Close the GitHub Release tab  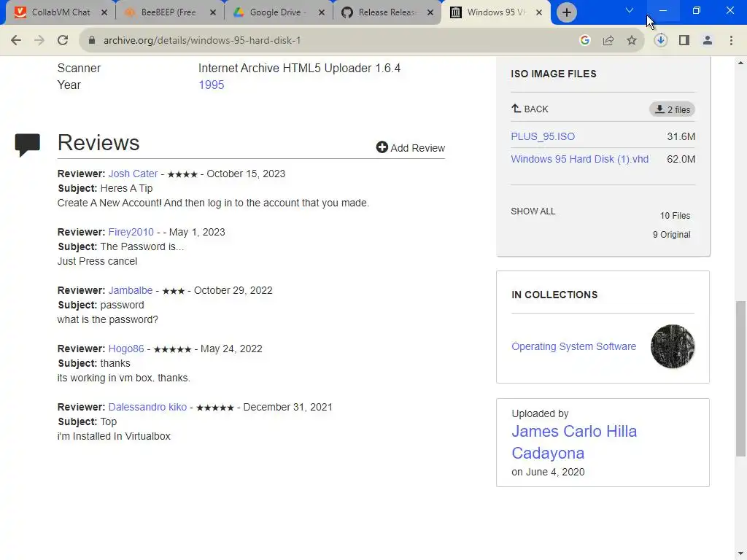pos(430,13)
